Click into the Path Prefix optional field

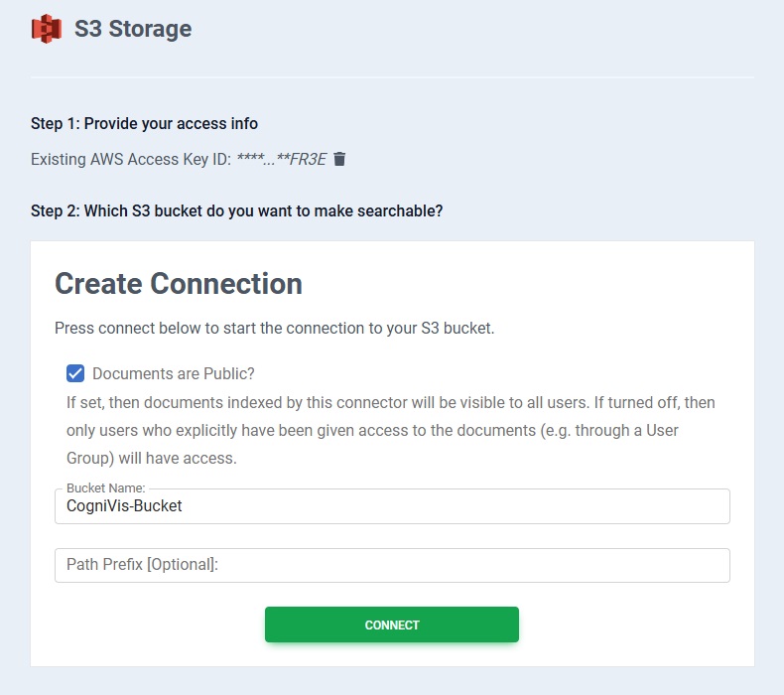(392, 565)
